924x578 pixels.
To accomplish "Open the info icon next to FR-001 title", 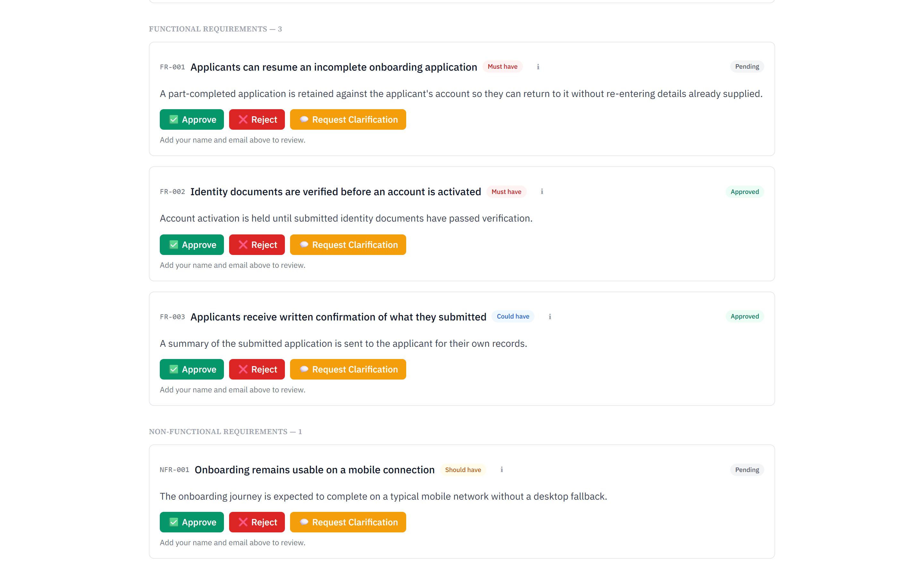I will (x=538, y=67).
